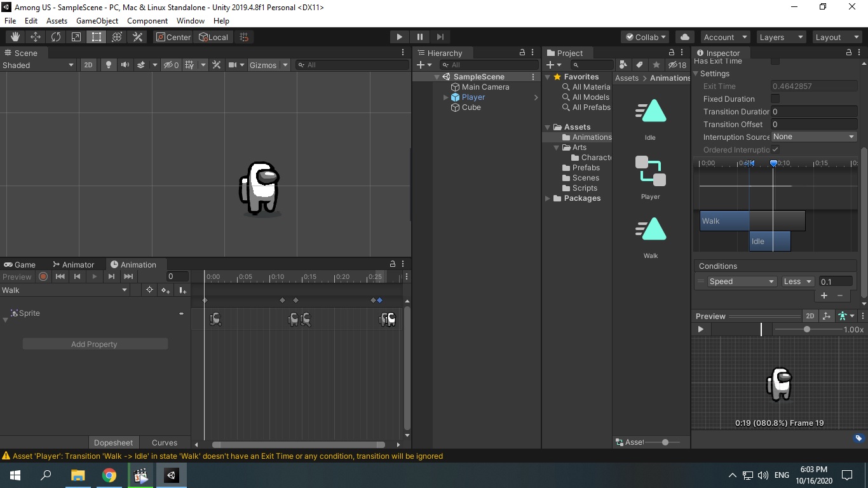Screen dimensions: 868x488
Task: Open Speed condition parameter dropdown
Action: (x=742, y=281)
